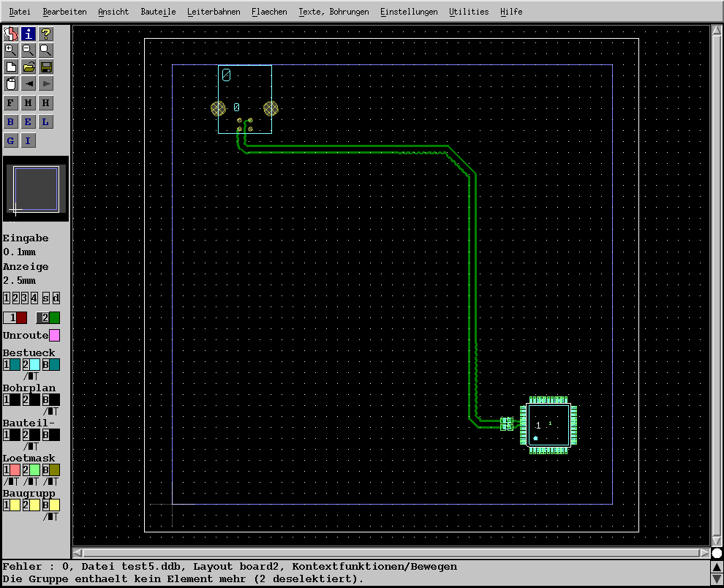Click the Loetmask 2 light green swatch

34,470
